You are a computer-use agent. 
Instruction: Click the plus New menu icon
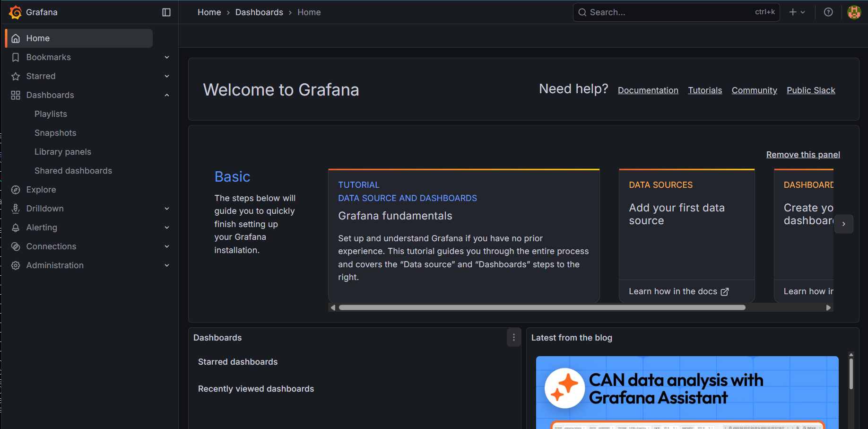(x=793, y=12)
